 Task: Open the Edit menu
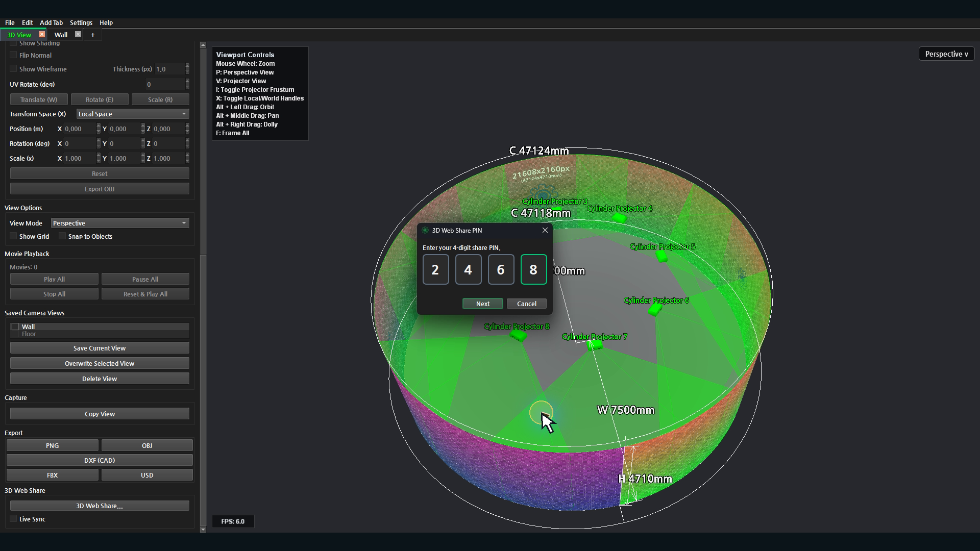click(27, 22)
